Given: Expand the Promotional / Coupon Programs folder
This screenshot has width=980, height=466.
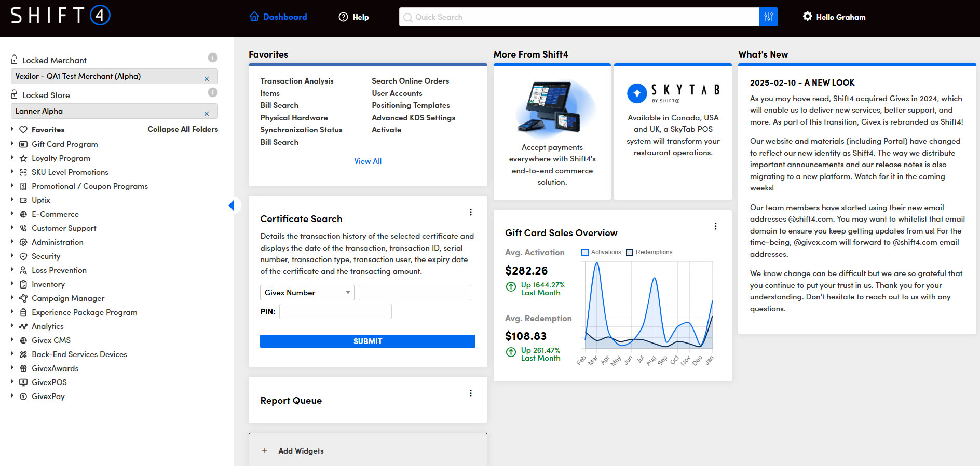Looking at the screenshot, I should coord(12,186).
